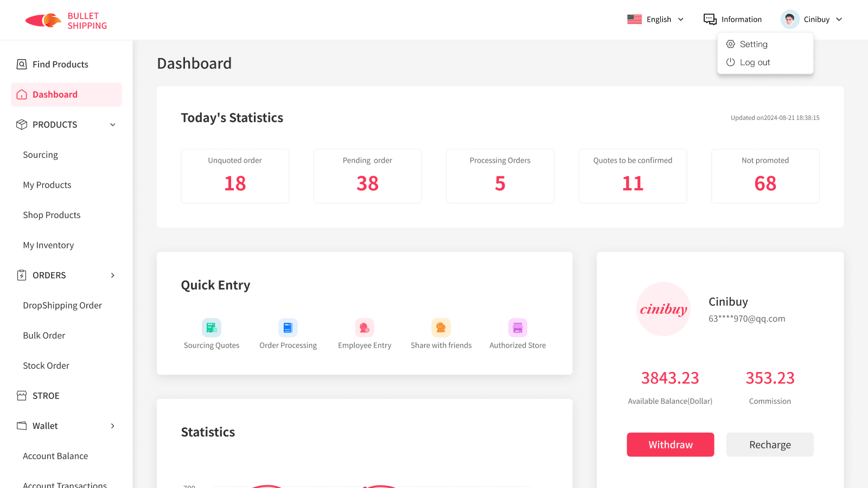Open Order Processing quick entry icon
Screen dimensions: 868x488
288,328
